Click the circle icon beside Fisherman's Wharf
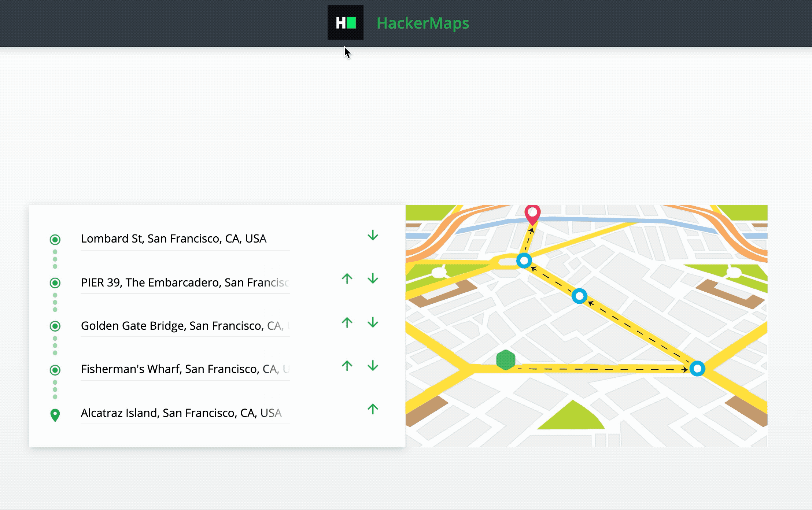The height and width of the screenshot is (510, 812). point(55,370)
